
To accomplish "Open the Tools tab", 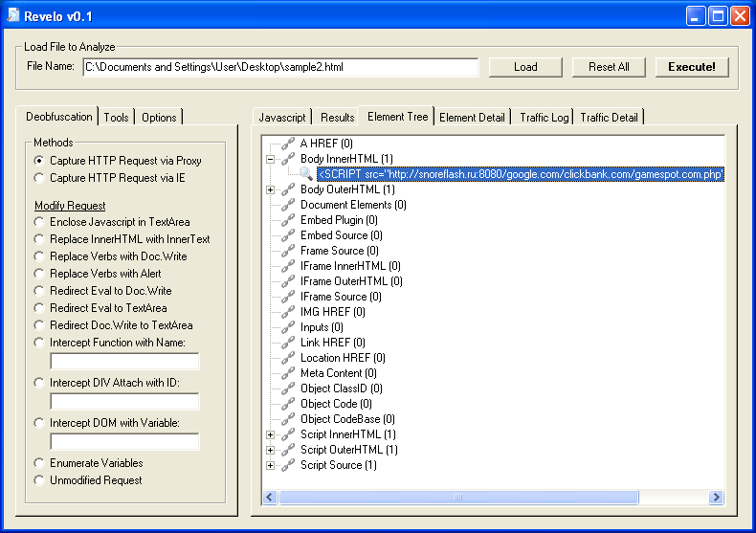I will 116,118.
